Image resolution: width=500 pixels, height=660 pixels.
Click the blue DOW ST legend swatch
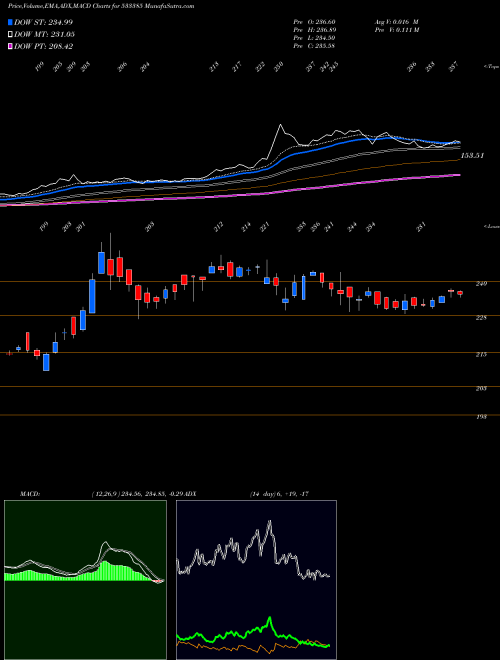click(10, 22)
